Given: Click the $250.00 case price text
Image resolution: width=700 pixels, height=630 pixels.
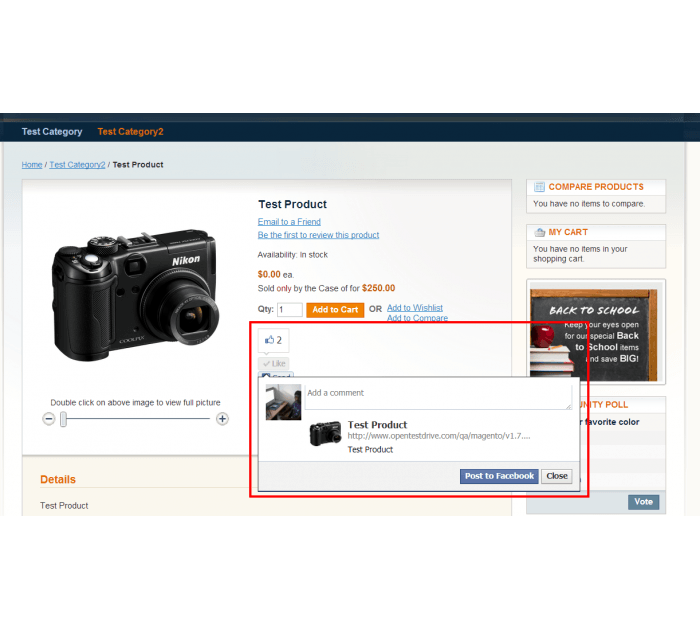Looking at the screenshot, I should click(378, 288).
